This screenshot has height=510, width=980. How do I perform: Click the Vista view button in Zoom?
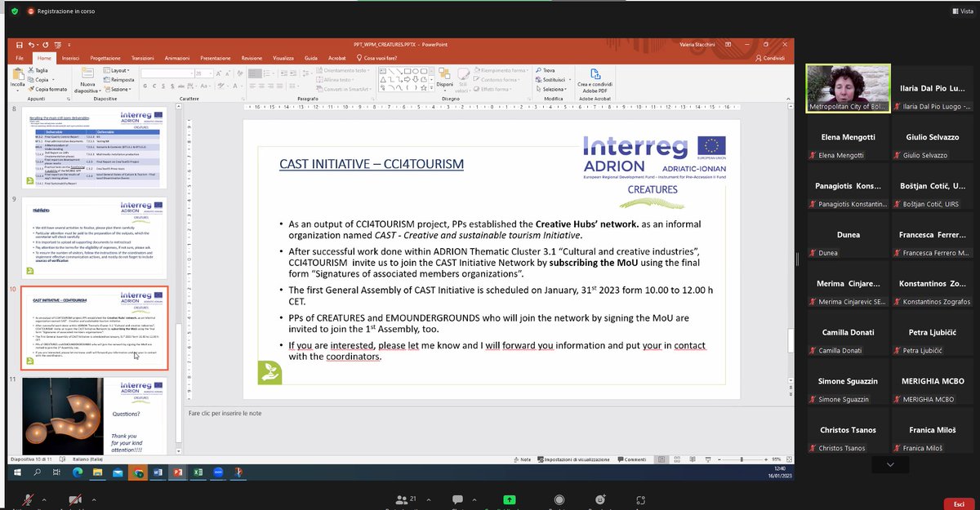click(x=961, y=11)
